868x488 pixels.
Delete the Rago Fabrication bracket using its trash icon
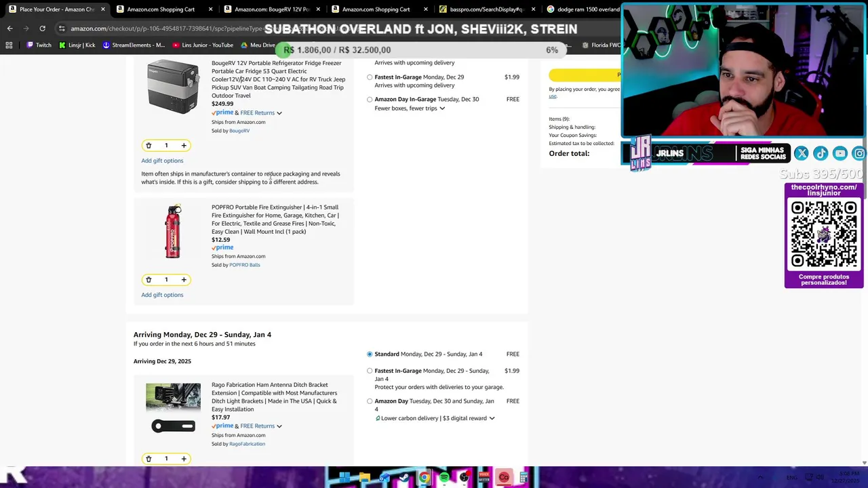[x=149, y=459]
